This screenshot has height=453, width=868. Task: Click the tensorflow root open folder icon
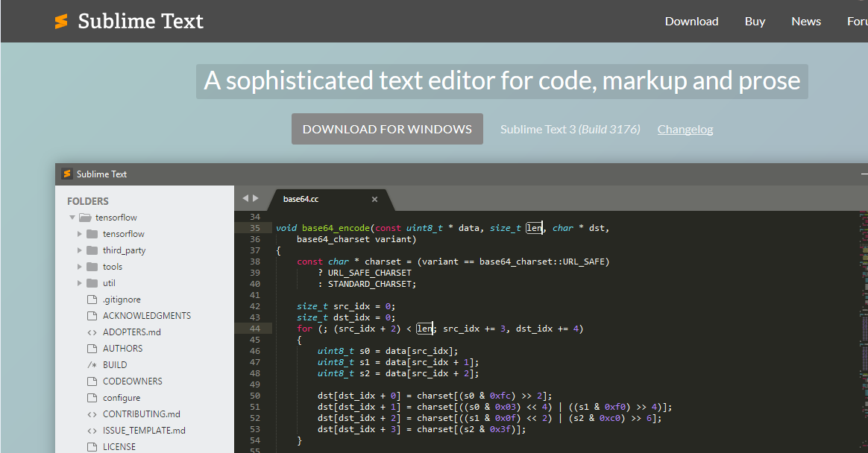pyautogui.click(x=85, y=218)
